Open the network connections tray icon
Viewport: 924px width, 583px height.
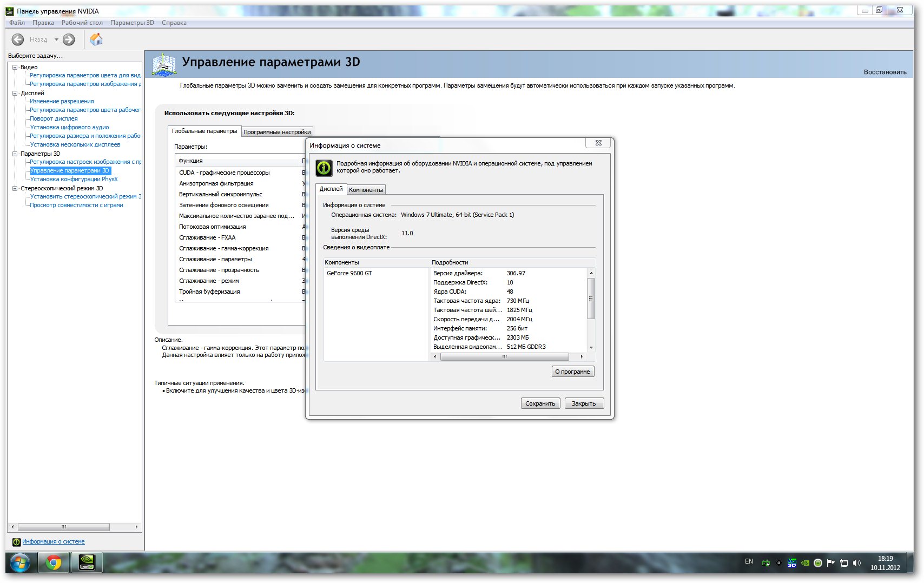click(844, 563)
